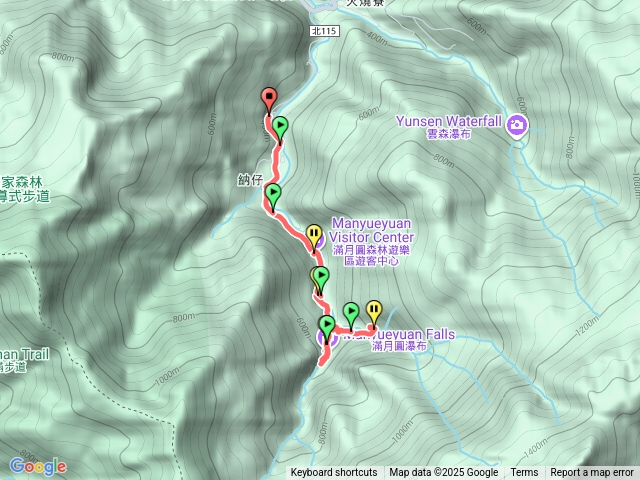The image size is (640, 480).
Task: Select the green play marker left of the falls pause marker
Action: tap(351, 313)
